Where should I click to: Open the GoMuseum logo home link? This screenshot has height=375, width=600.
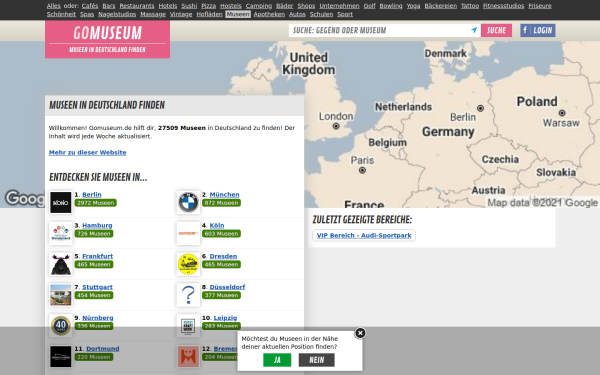pos(108,39)
